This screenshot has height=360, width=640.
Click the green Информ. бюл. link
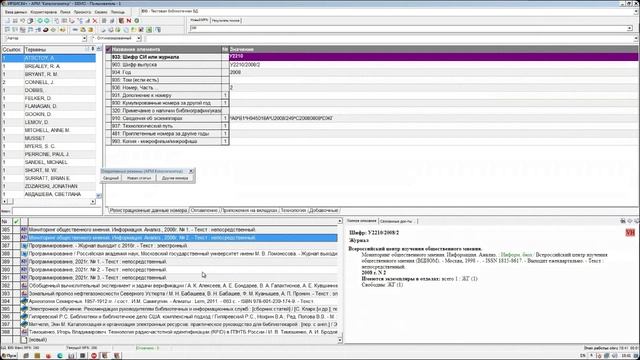point(517,255)
